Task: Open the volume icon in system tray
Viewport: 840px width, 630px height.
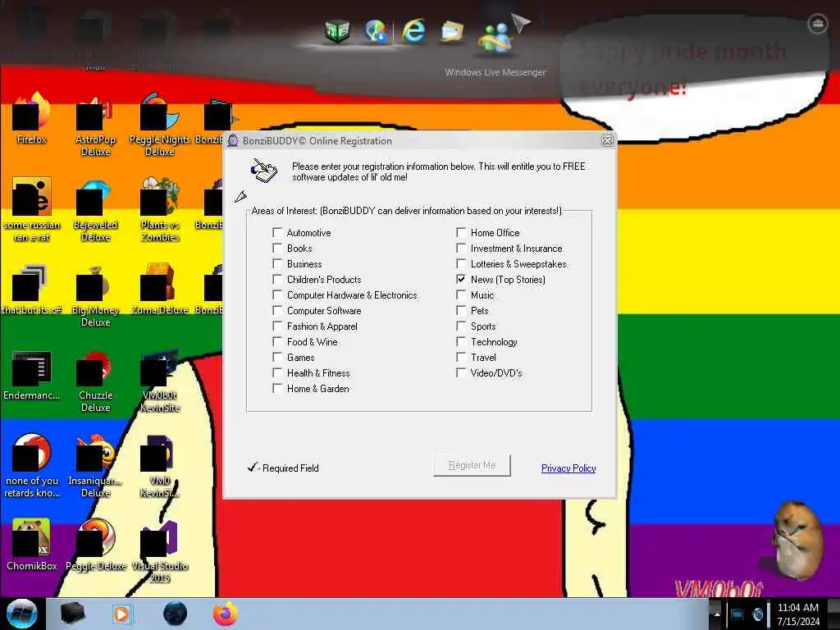Action: (x=757, y=614)
